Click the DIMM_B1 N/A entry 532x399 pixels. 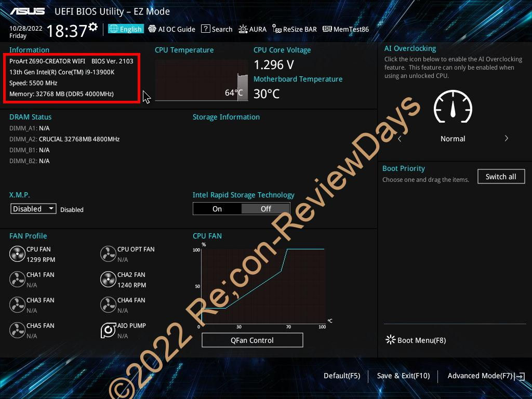click(30, 150)
